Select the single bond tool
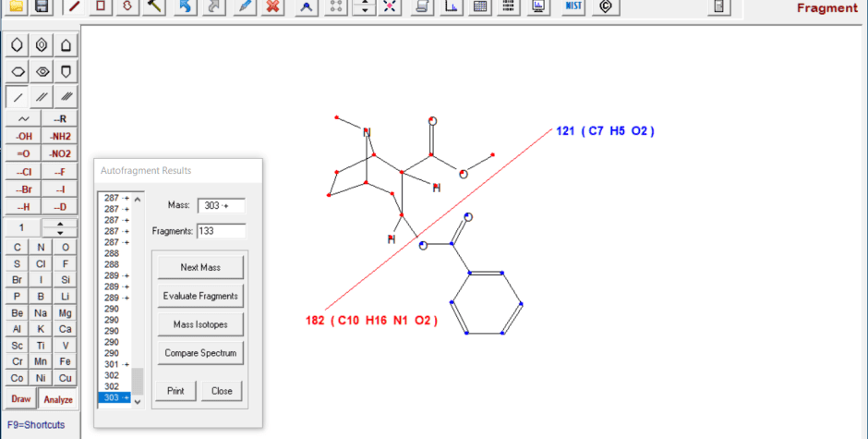Screen dimensions: 868x439 18,97
